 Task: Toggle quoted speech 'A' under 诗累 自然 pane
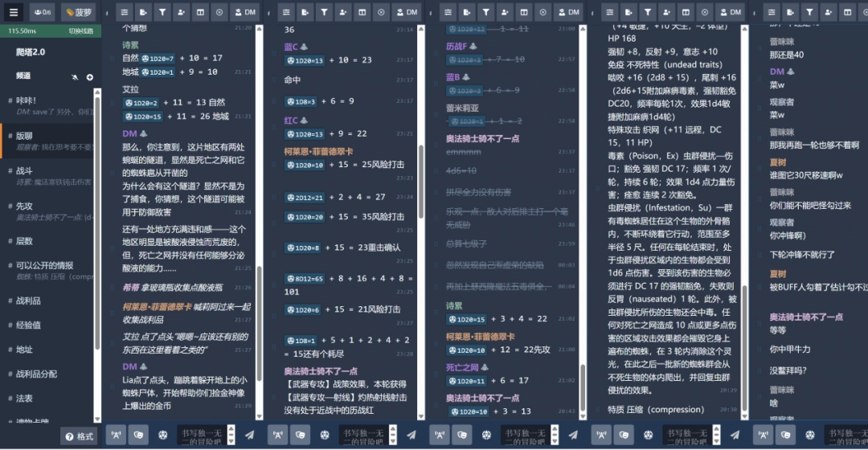pos(117,435)
